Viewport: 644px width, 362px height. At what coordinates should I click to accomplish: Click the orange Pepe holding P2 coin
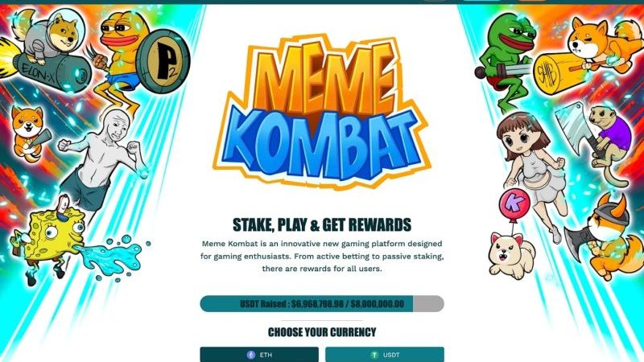point(139,62)
